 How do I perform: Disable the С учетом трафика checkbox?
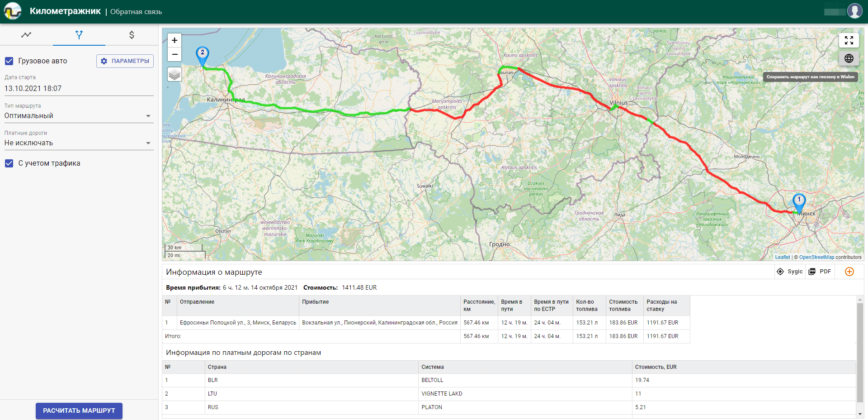tap(9, 163)
